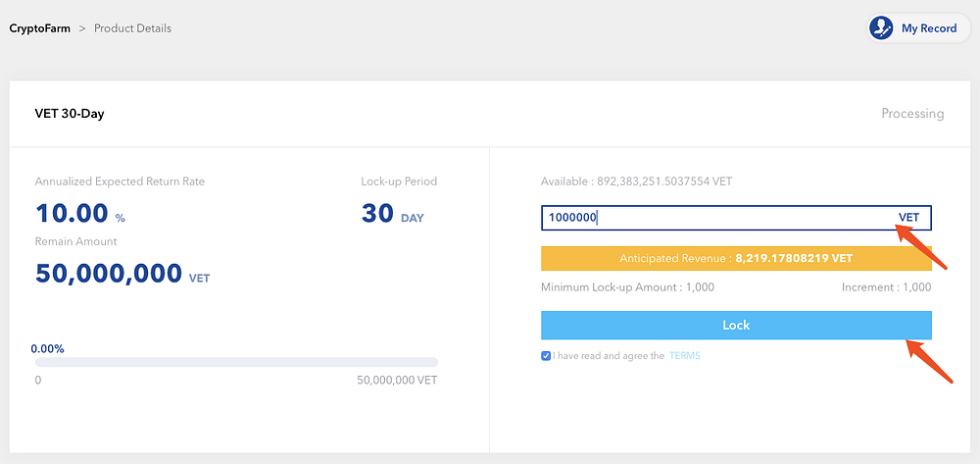Viewport: 980px width, 464px height.
Task: Click the lock-up progress bar
Action: (x=236, y=362)
